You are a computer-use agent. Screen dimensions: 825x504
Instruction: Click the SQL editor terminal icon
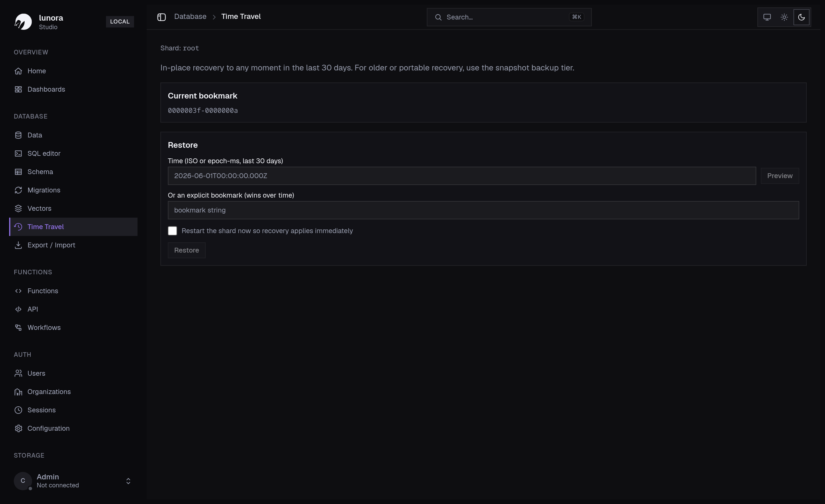click(x=18, y=153)
